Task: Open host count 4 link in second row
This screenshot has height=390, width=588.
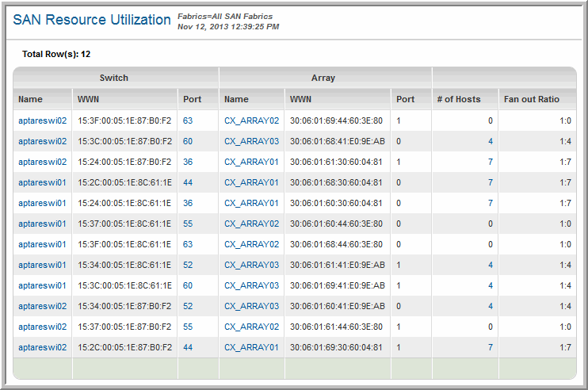Action: [x=491, y=141]
